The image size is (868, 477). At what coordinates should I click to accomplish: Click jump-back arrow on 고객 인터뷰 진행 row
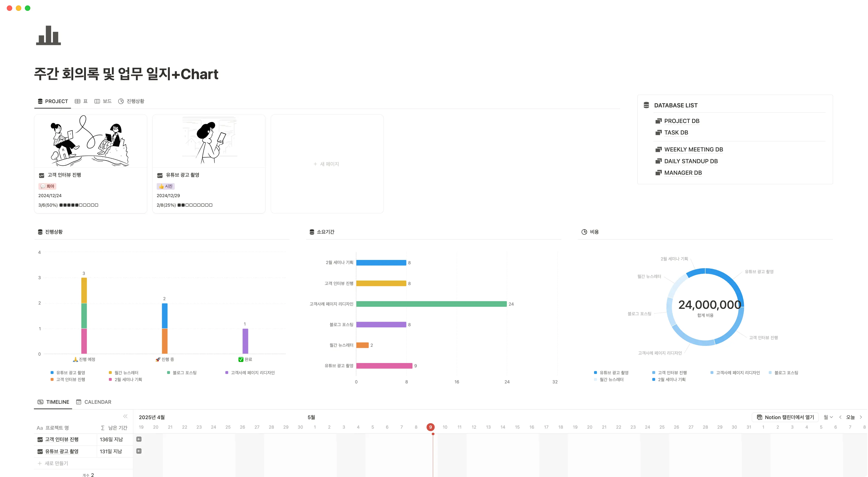pos(139,439)
